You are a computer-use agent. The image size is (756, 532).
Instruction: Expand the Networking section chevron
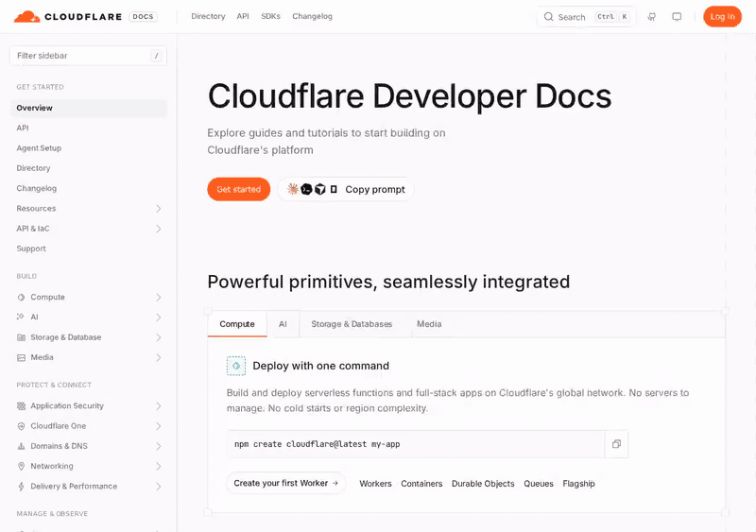[x=158, y=466]
